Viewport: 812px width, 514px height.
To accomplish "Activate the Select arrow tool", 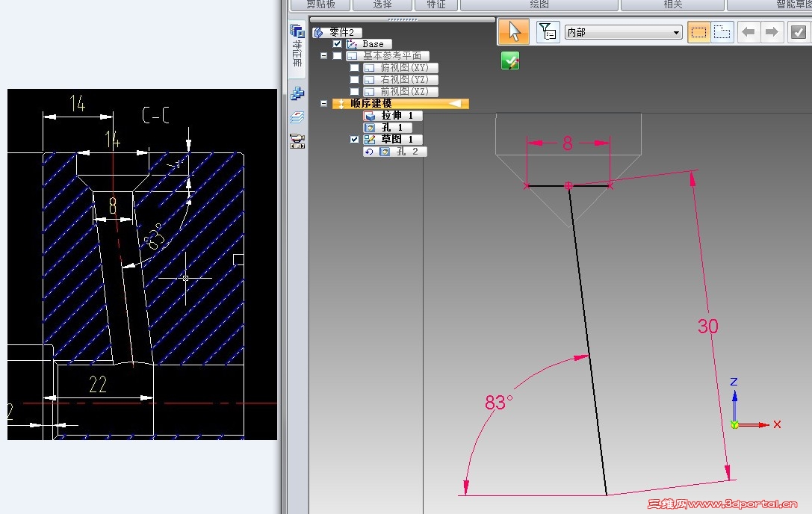I will click(x=514, y=31).
